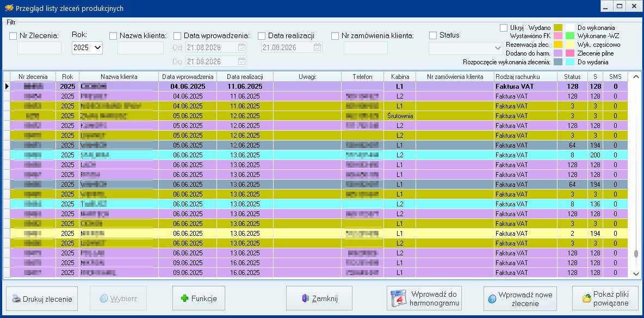Viewport: 644px width, 318px height.
Task: Click the Wydano legend color swatch
Action: click(x=558, y=28)
